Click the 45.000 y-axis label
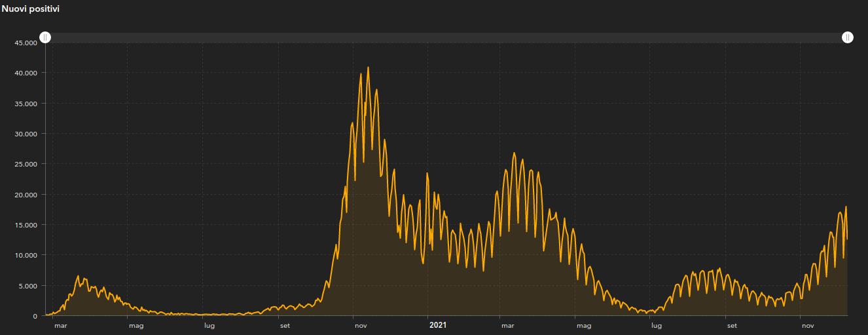Viewport: 868px width, 335px height. [26, 43]
